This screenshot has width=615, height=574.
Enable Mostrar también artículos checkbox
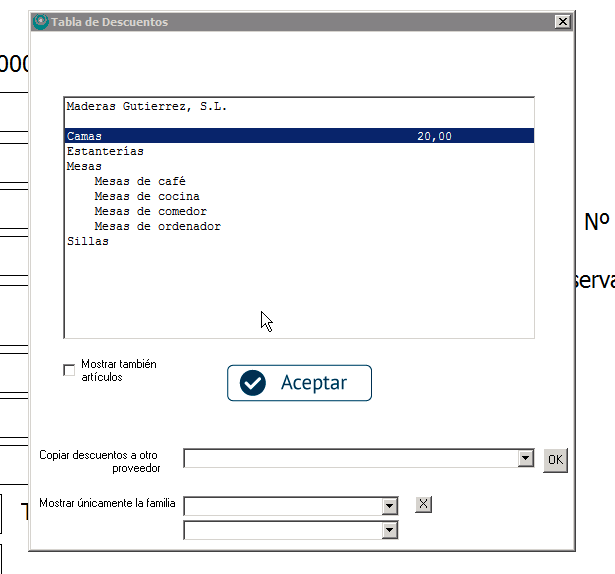(69, 371)
